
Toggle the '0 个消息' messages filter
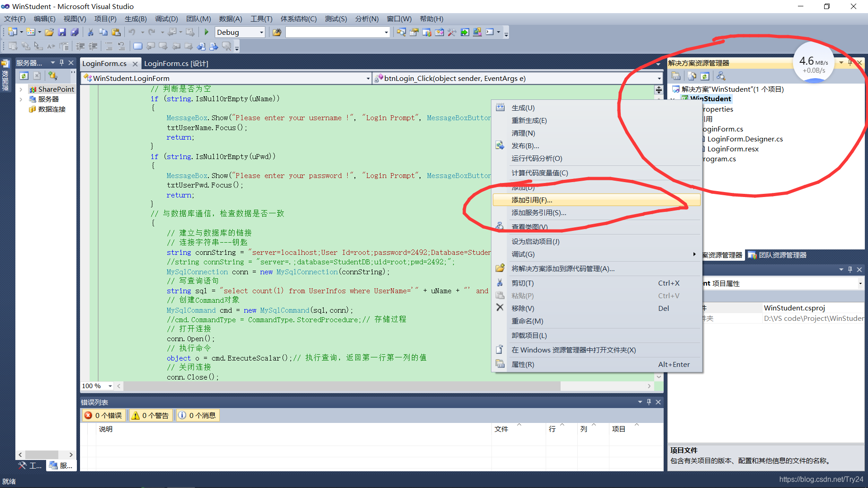point(198,415)
